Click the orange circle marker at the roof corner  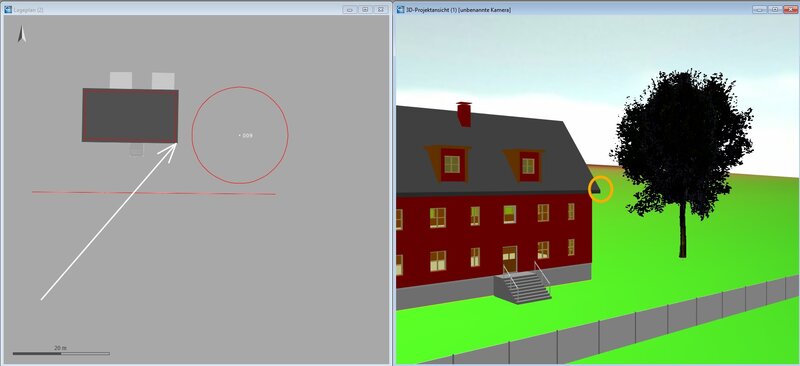tap(601, 189)
